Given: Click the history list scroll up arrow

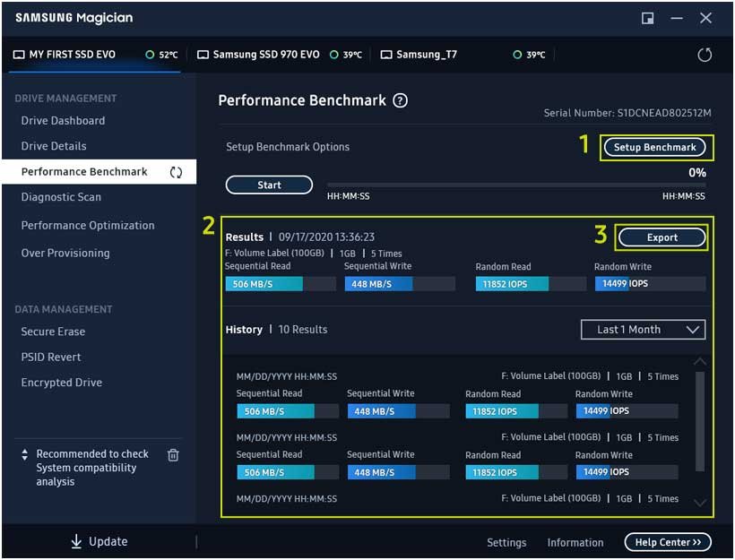Looking at the screenshot, I should click(x=700, y=361).
